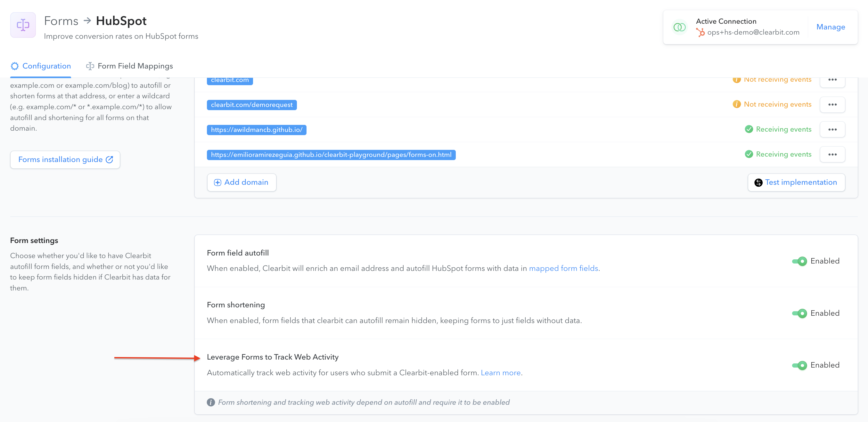Open more options for emilioramirezeguia.github.io domain
The height and width of the screenshot is (422, 868).
pyautogui.click(x=832, y=154)
